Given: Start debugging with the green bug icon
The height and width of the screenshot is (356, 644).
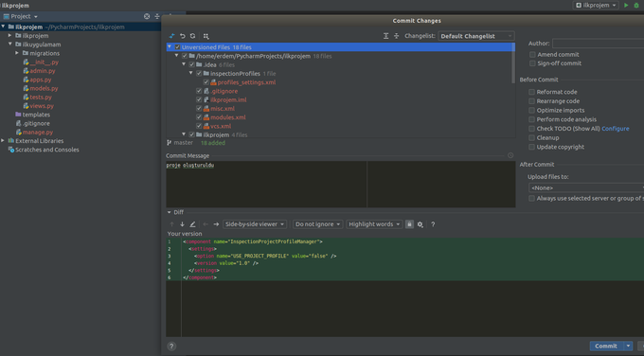Looking at the screenshot, I should click(636, 6).
